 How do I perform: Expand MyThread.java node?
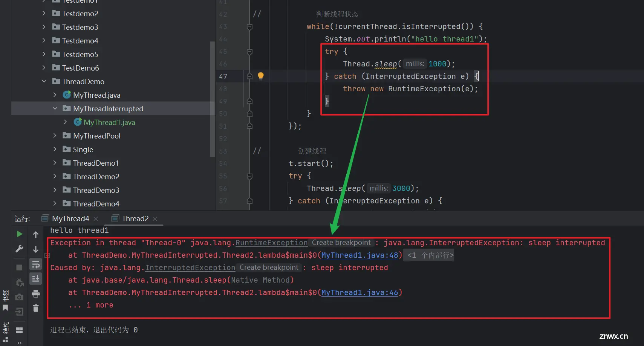pyautogui.click(x=55, y=95)
